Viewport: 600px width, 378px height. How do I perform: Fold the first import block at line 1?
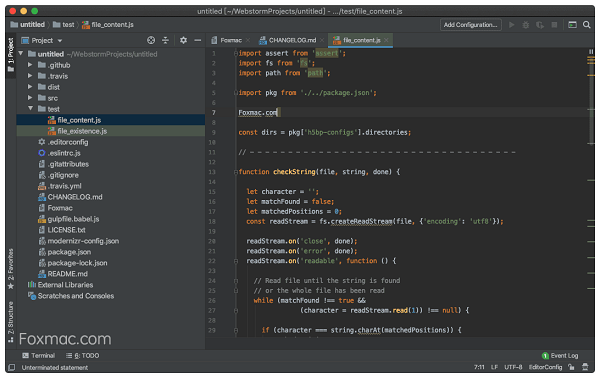[236, 54]
